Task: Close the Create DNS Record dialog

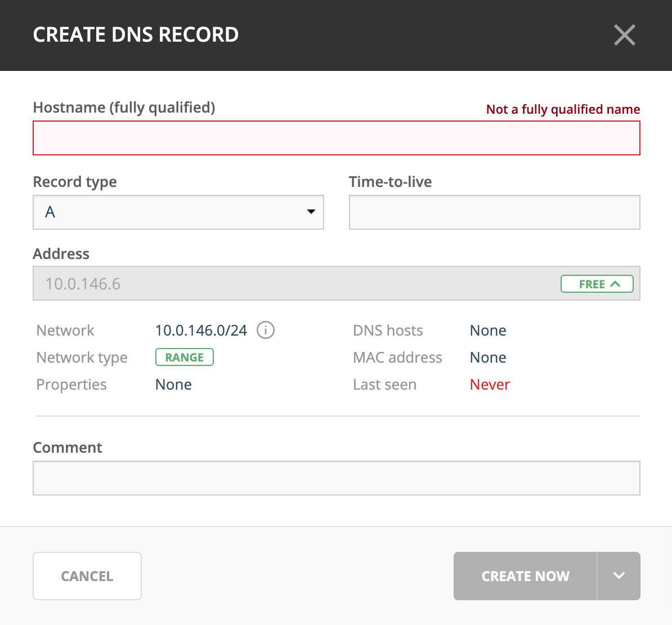Action: pos(624,35)
